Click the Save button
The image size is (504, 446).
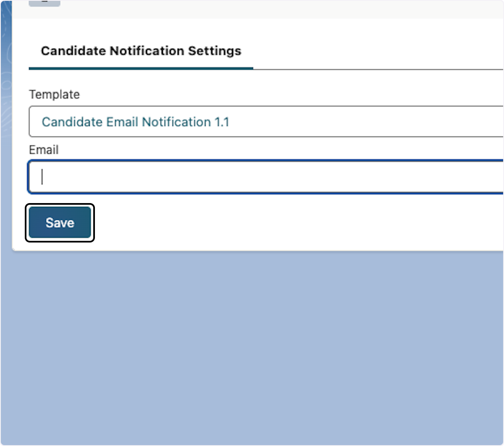pos(60,223)
